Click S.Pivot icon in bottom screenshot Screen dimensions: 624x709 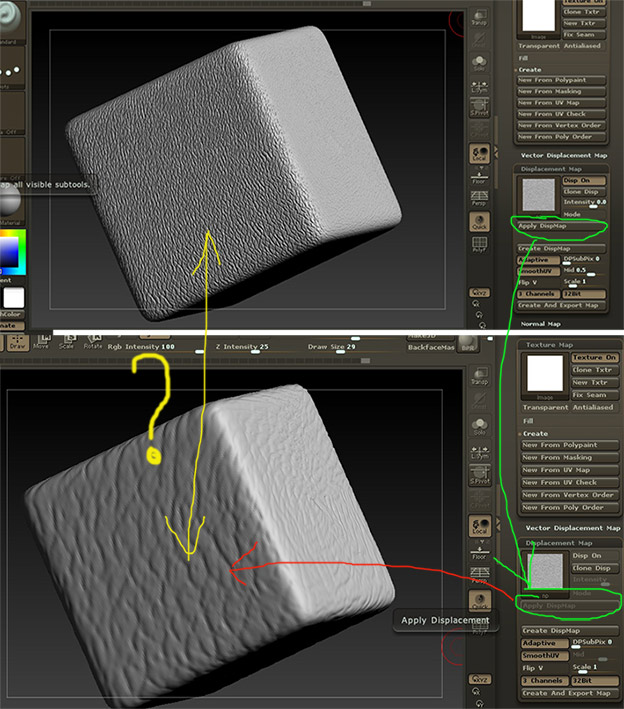[x=479, y=477]
